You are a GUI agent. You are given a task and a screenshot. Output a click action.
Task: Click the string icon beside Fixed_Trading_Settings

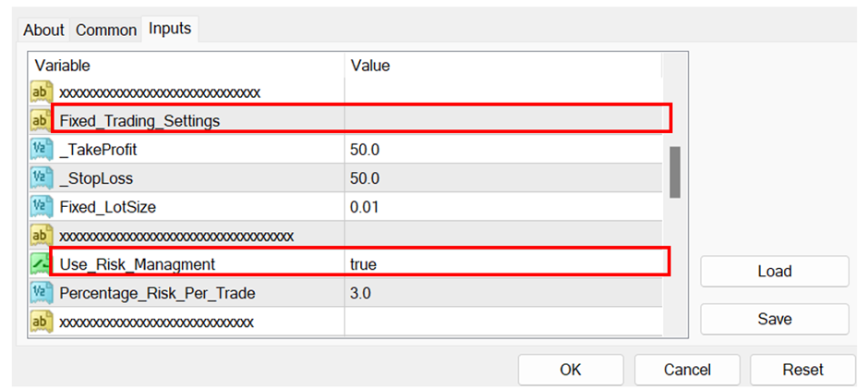click(x=41, y=120)
